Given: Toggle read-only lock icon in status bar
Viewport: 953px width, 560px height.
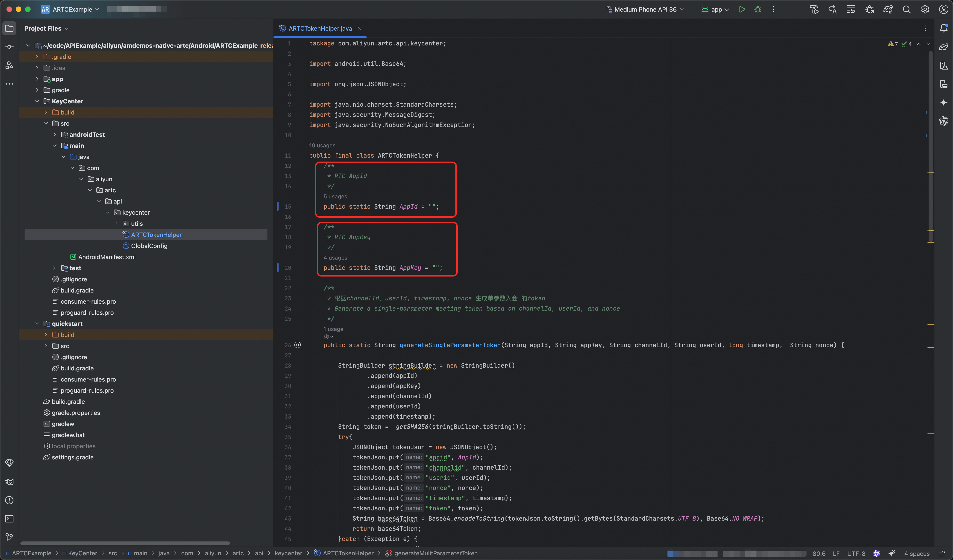Looking at the screenshot, I should click(942, 554).
